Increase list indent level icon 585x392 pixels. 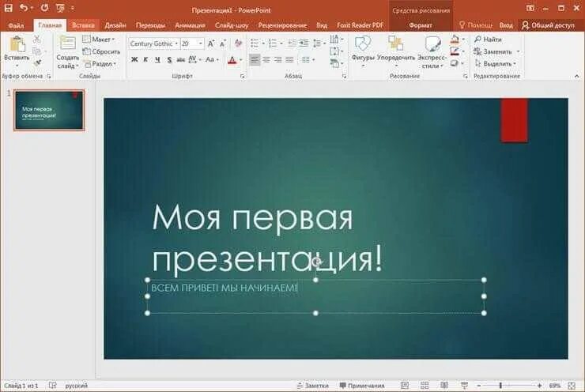point(304,43)
